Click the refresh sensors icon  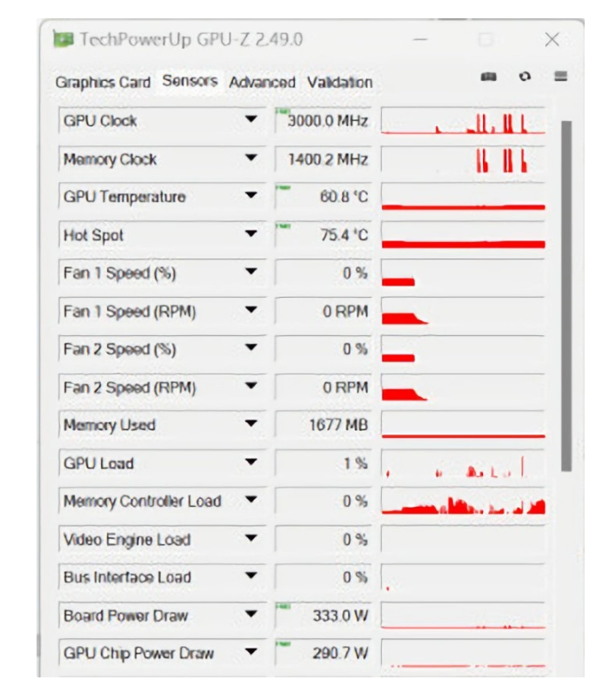pyautogui.click(x=525, y=77)
